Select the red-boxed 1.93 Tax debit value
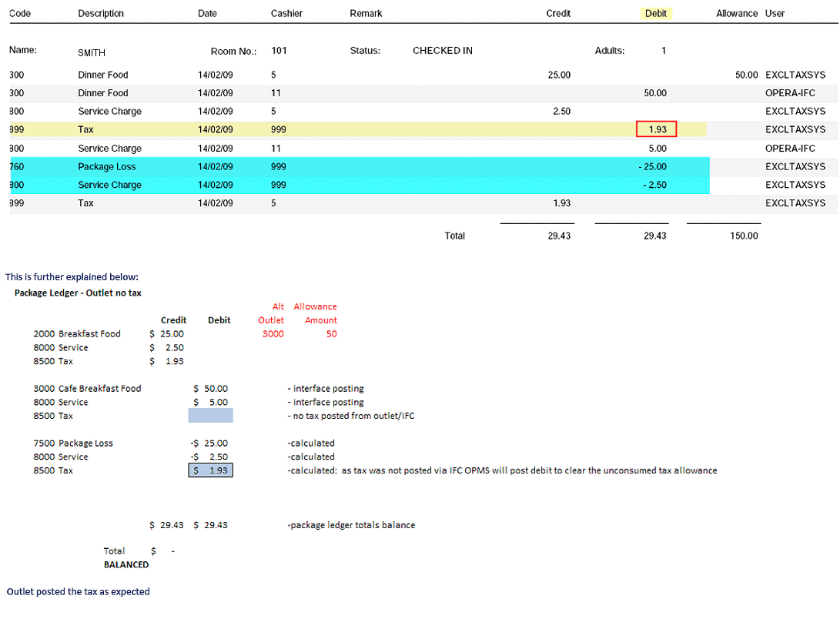The width and height of the screenshot is (840, 619). click(656, 129)
